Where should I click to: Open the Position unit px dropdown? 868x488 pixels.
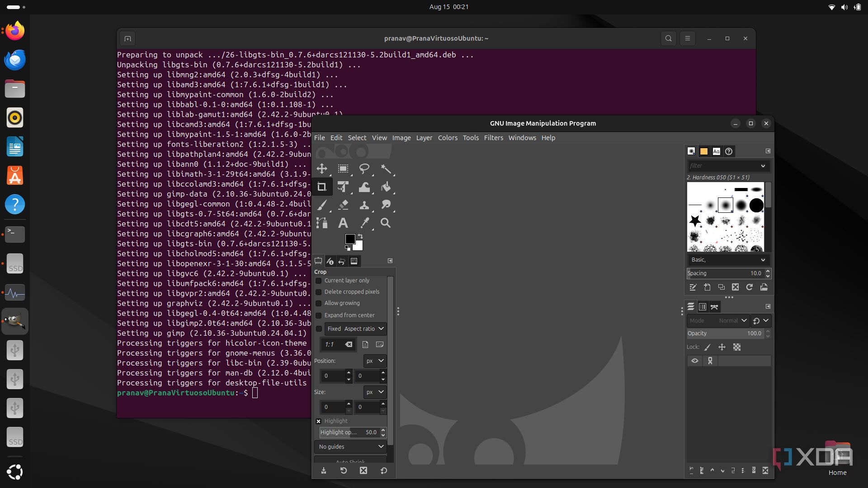[x=375, y=361]
